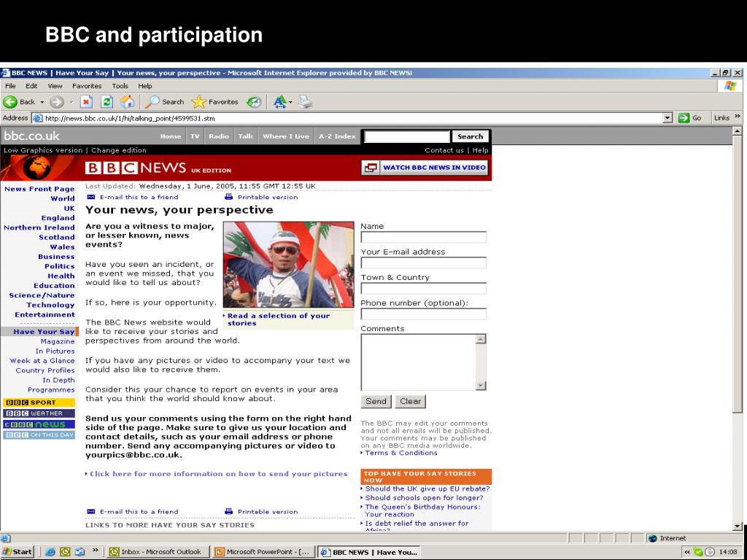Click BBC On This Day button
This screenshot has width=747, height=560.
coord(39,435)
